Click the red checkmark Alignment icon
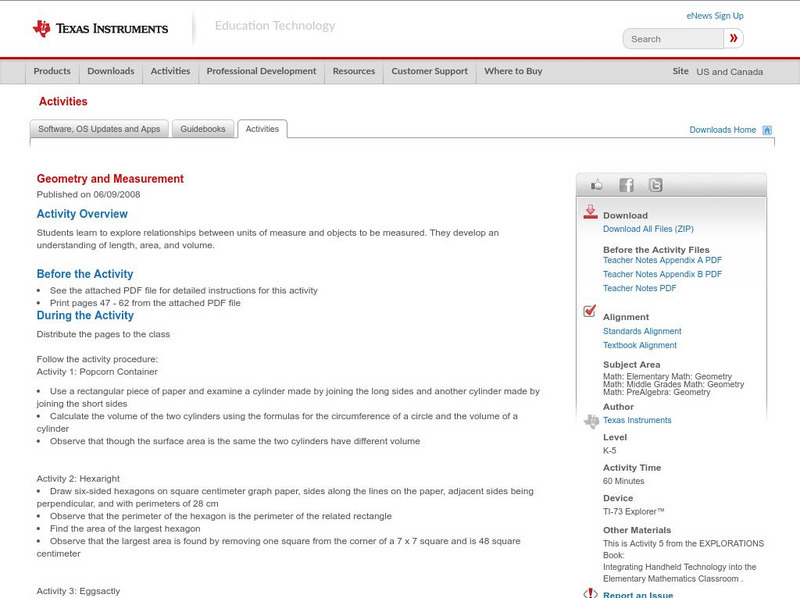 (x=589, y=310)
